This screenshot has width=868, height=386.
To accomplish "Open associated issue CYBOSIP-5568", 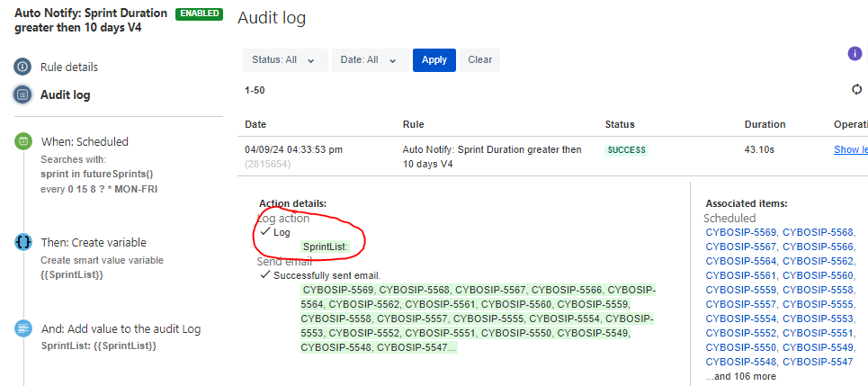I will coord(819,232).
